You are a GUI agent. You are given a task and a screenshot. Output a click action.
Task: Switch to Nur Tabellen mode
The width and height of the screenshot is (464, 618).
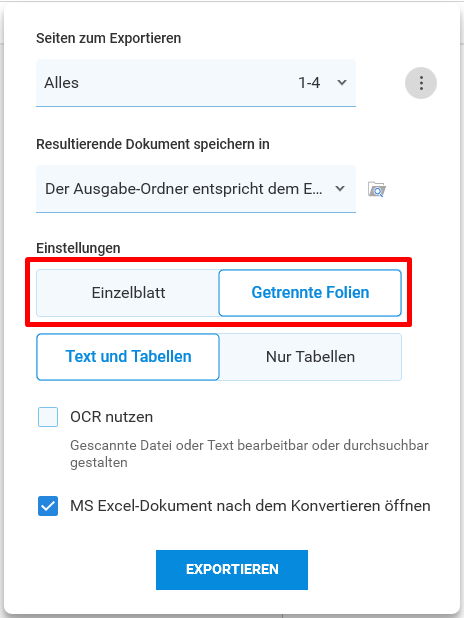point(310,357)
